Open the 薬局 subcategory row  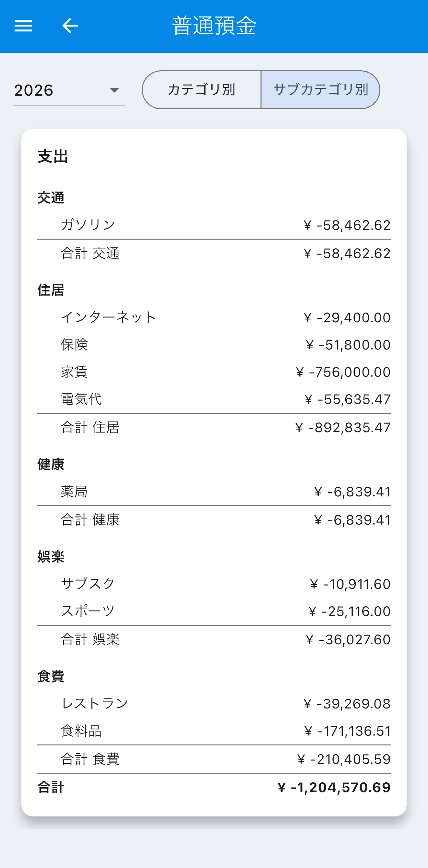[214, 492]
